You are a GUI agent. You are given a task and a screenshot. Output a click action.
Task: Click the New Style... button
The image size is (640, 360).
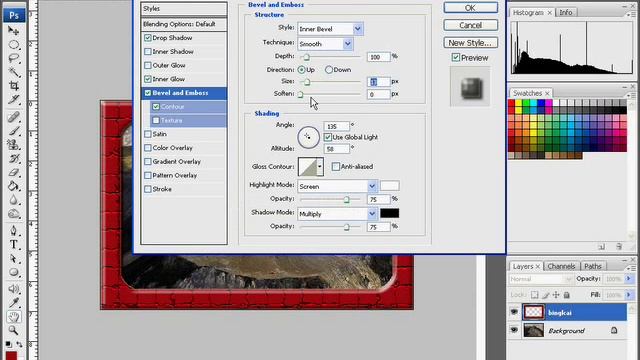pos(470,42)
